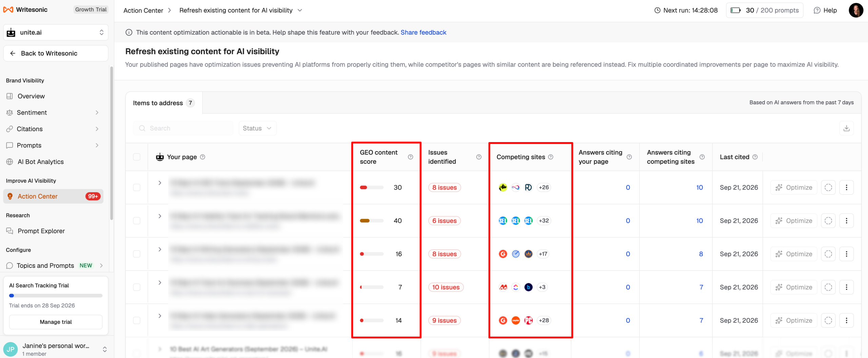This screenshot has width=868, height=358.
Task: Select the Items to address tab
Action: (164, 103)
